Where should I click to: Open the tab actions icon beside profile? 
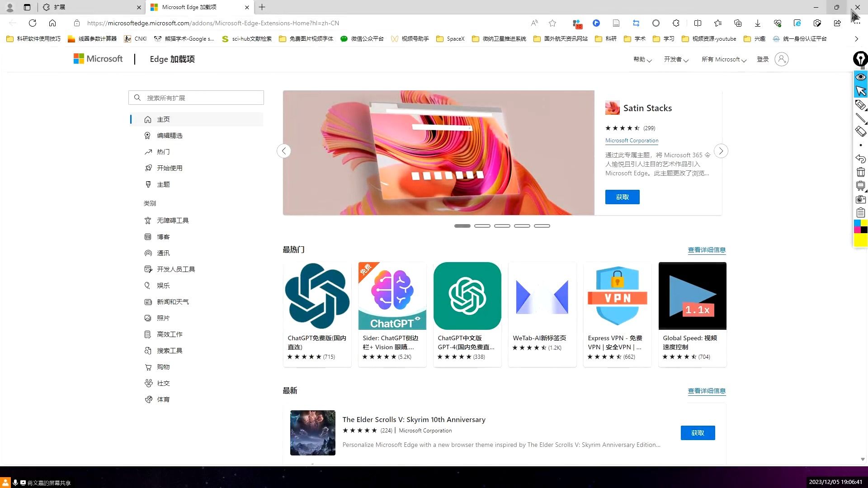tap(27, 7)
